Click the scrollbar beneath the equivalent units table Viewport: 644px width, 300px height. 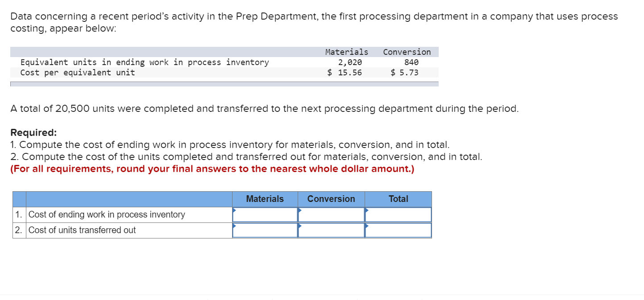[223, 83]
